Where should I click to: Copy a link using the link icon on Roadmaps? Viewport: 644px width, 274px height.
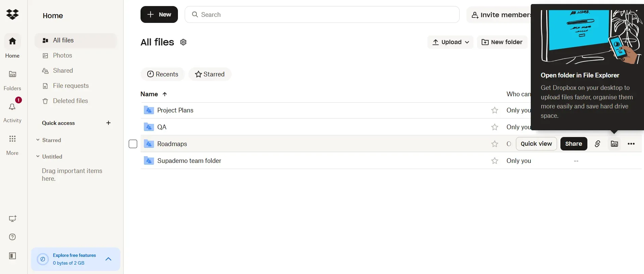pyautogui.click(x=597, y=144)
